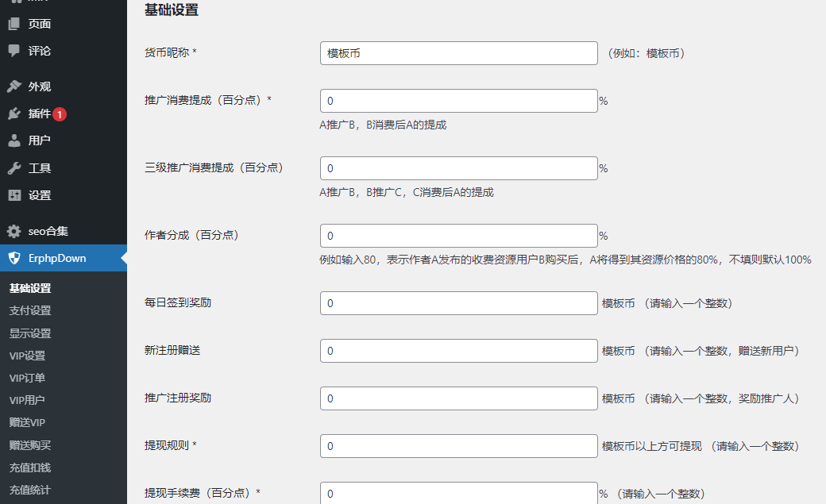The image size is (826, 504).
Task: Click the 三级推广消费提成 input field
Action: click(x=458, y=168)
